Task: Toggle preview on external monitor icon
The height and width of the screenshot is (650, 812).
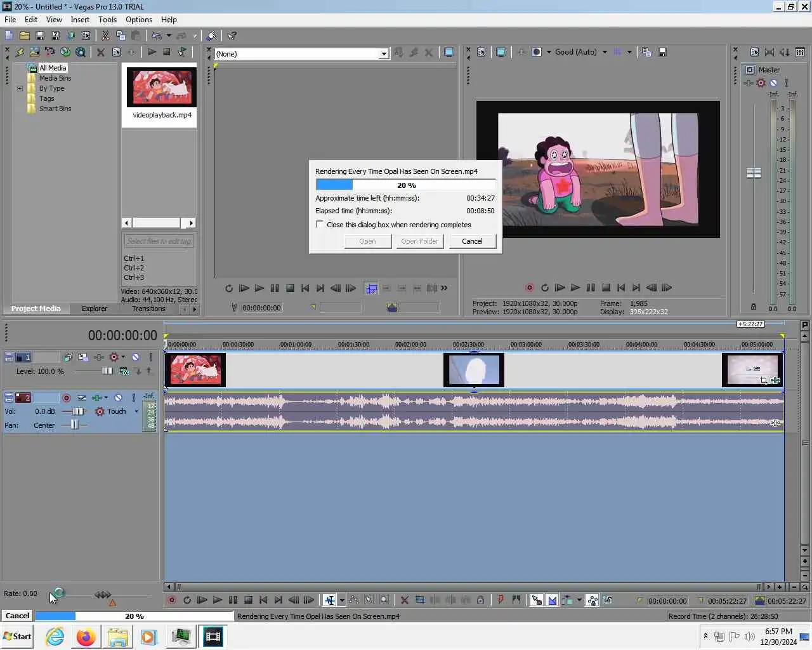Action: point(501,52)
